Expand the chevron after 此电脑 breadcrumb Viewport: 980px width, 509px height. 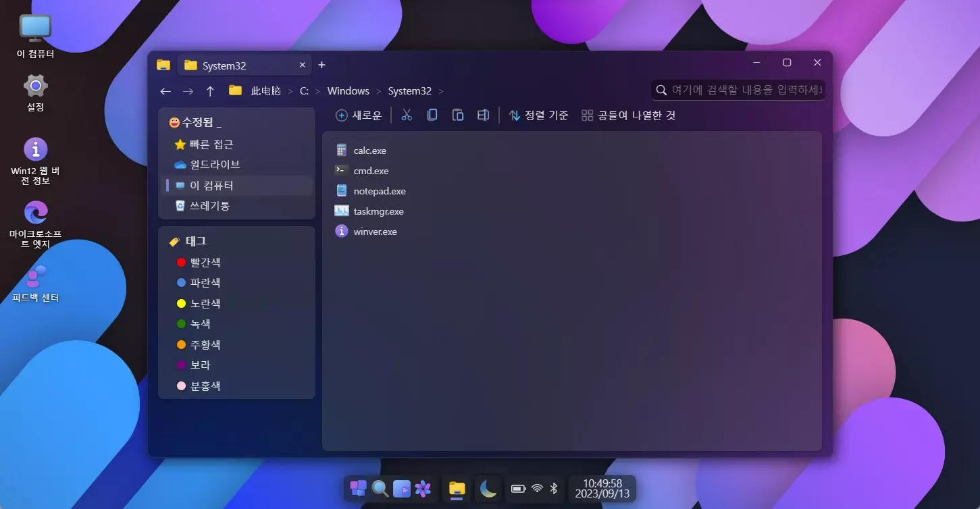pyautogui.click(x=290, y=91)
